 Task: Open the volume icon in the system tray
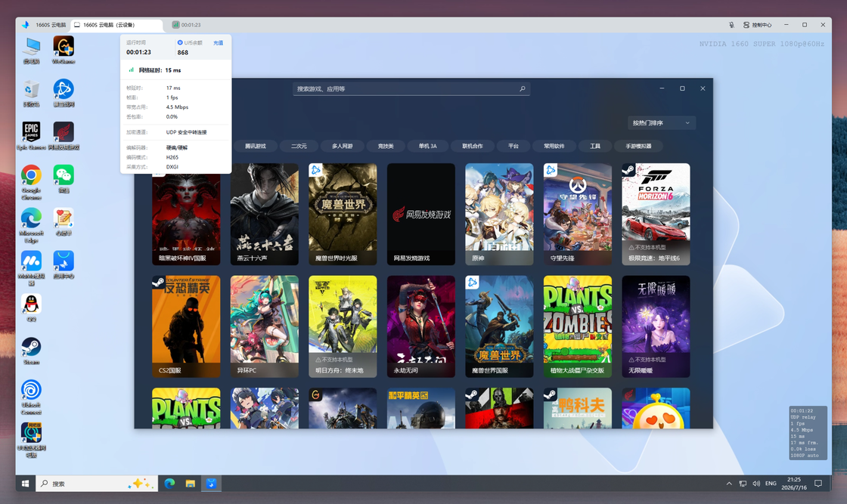pyautogui.click(x=756, y=484)
